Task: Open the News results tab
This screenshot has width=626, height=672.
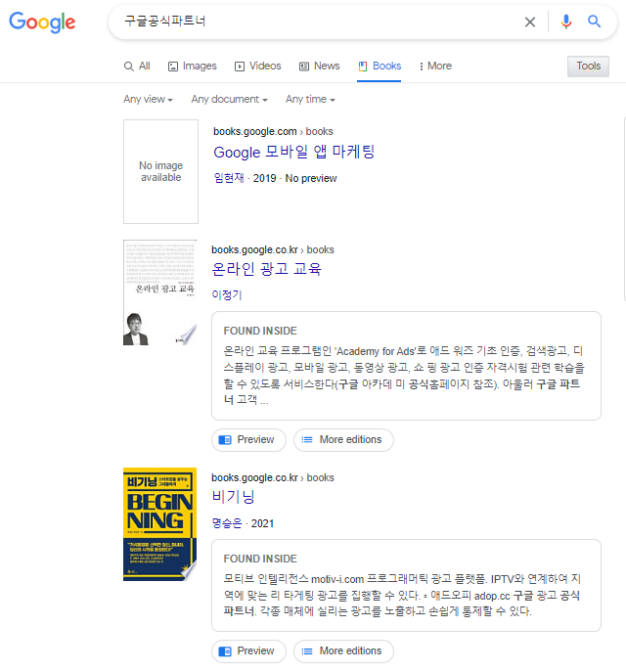Action: 319,66
